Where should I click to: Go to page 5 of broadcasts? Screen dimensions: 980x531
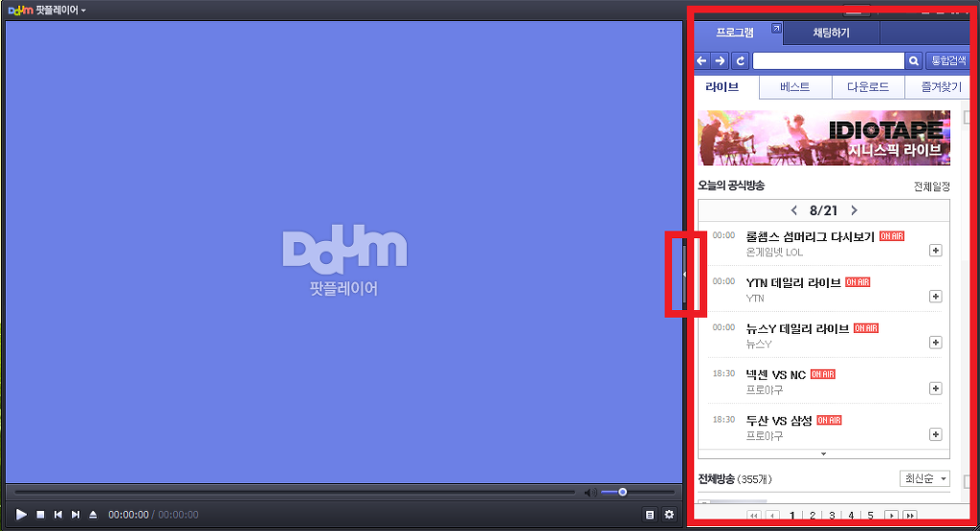870,516
